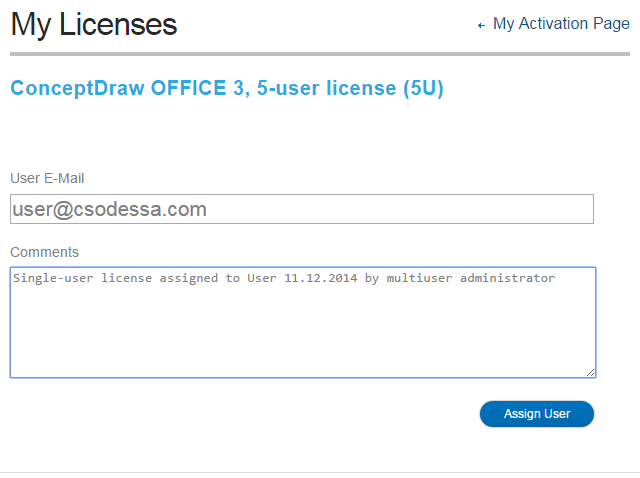Open the My Activation Page link
The image size is (640, 478).
[561, 24]
